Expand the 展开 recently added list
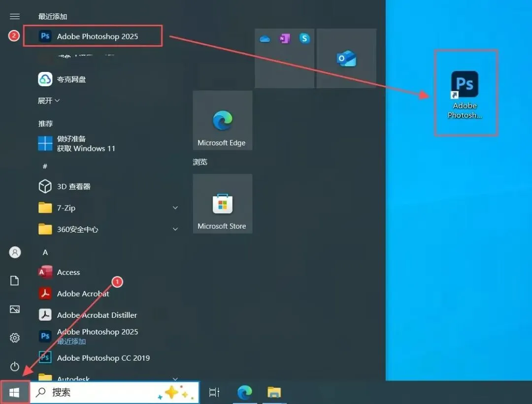 point(48,101)
